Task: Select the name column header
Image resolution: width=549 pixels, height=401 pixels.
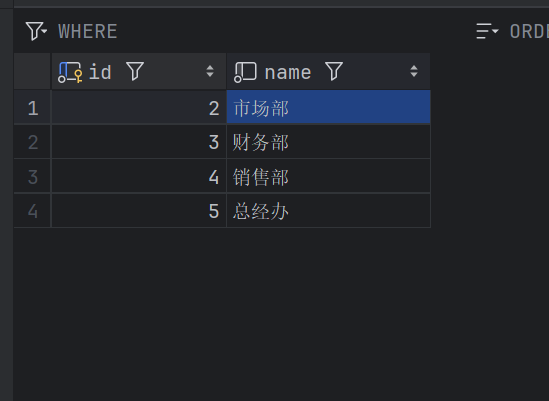Action: pyautogui.click(x=328, y=71)
